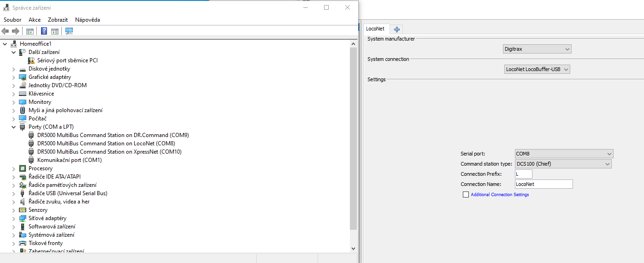
Task: Click the Forward arrow toolbar icon
Action: pyautogui.click(x=16, y=31)
